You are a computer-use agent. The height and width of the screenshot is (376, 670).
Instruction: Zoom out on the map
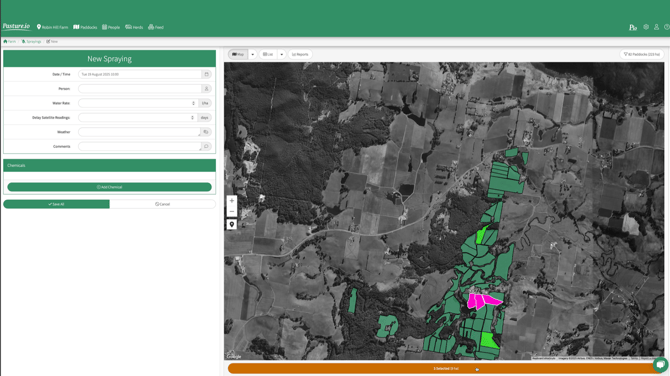(232, 212)
